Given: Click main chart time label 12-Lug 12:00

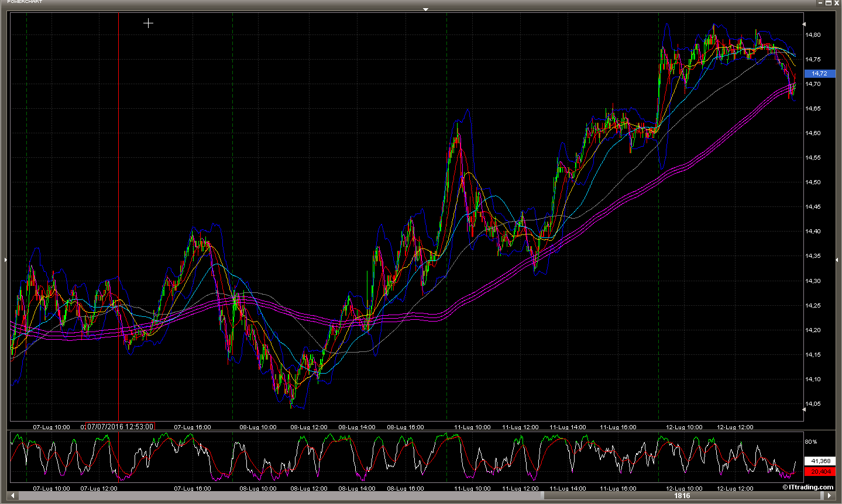Looking at the screenshot, I should coord(735,427).
